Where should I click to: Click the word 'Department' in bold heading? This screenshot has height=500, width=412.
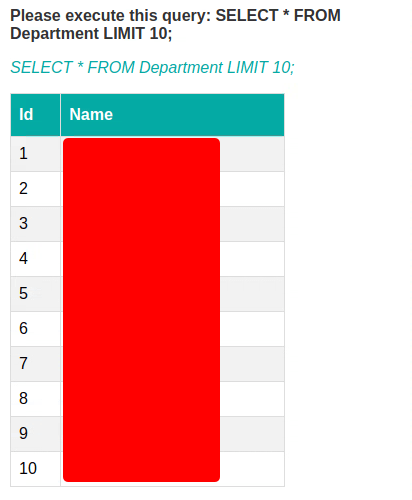55,34
